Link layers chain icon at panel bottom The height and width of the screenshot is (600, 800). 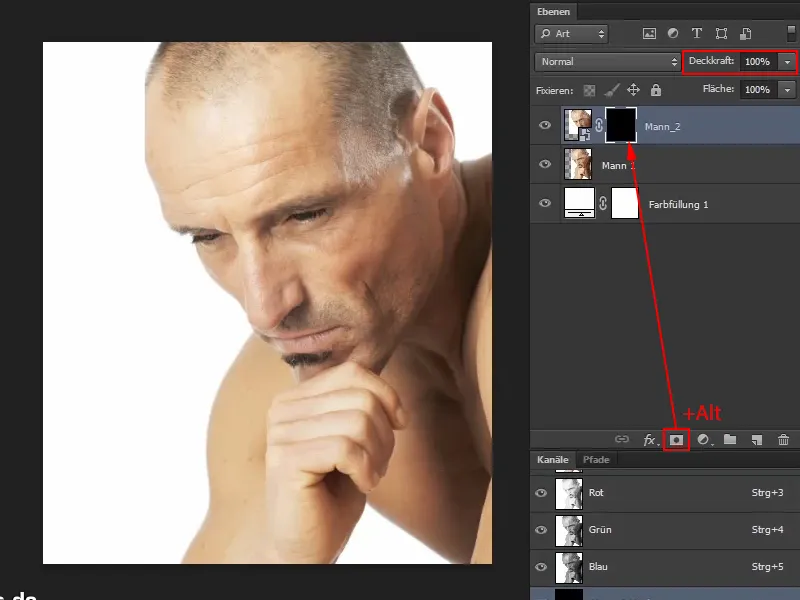click(x=621, y=439)
